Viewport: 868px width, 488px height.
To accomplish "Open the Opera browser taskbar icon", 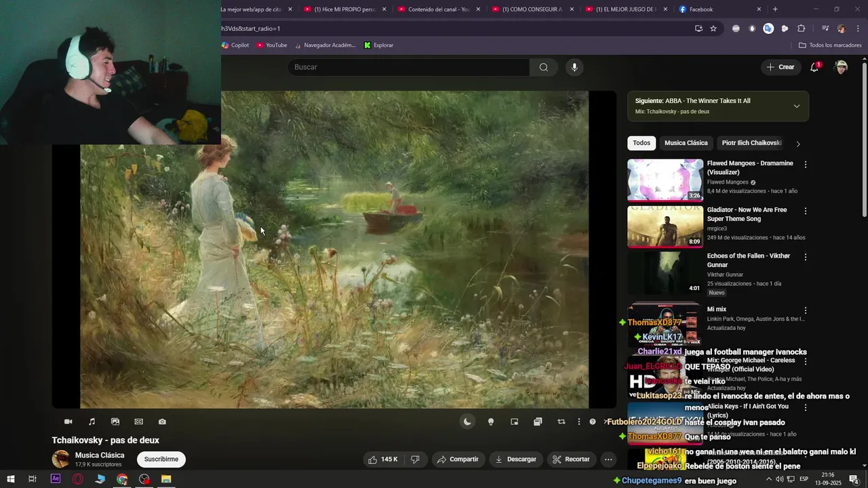I will coord(78,479).
